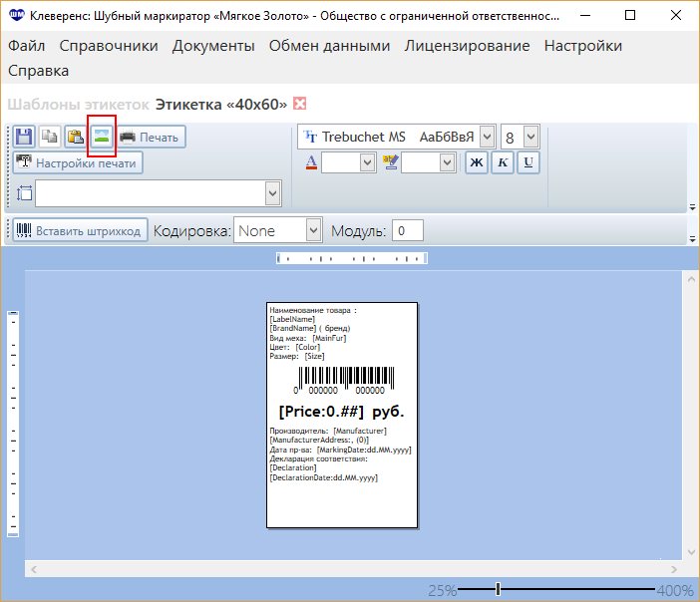Open the Справочники menu
Screen dimensions: 700x602
(x=109, y=46)
